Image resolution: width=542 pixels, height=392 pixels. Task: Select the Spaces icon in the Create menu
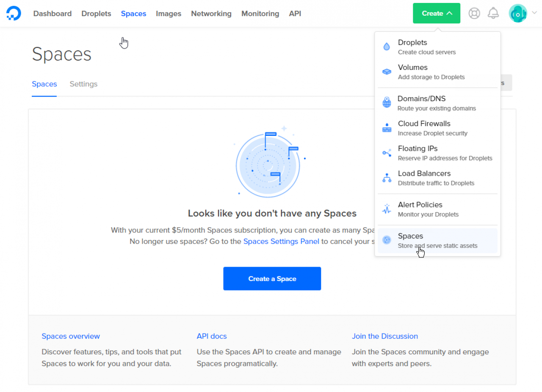pyautogui.click(x=387, y=240)
